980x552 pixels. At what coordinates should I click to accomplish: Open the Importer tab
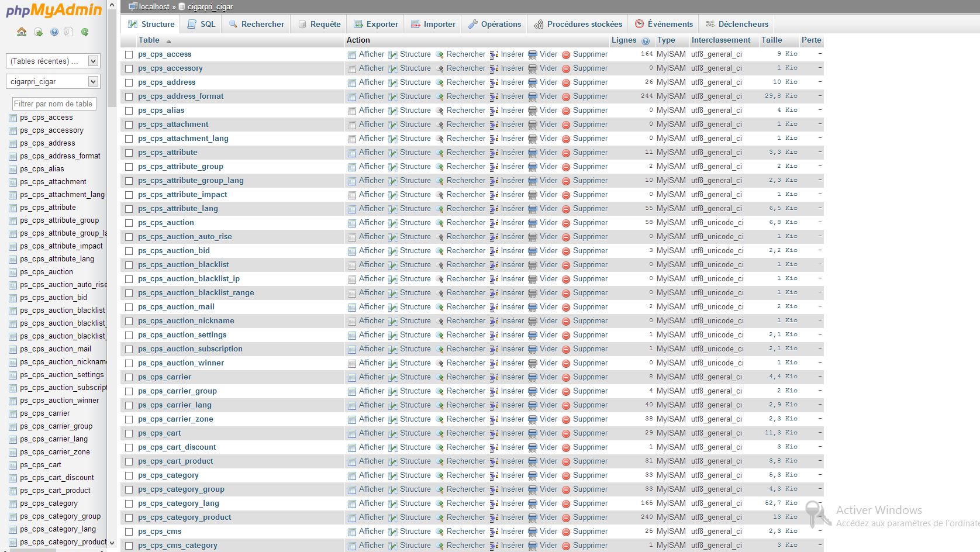[433, 24]
